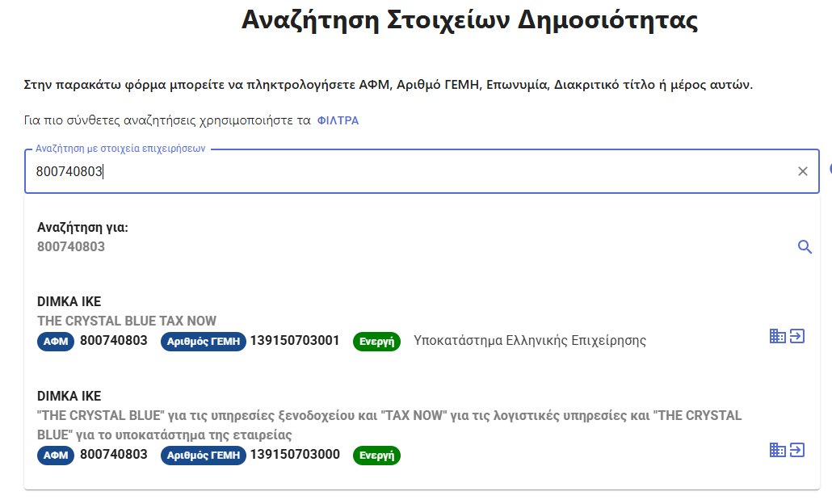
Task: Click the field label Αναζήτηση με στοιχεία επιχειρήσεων
Action: click(120, 149)
